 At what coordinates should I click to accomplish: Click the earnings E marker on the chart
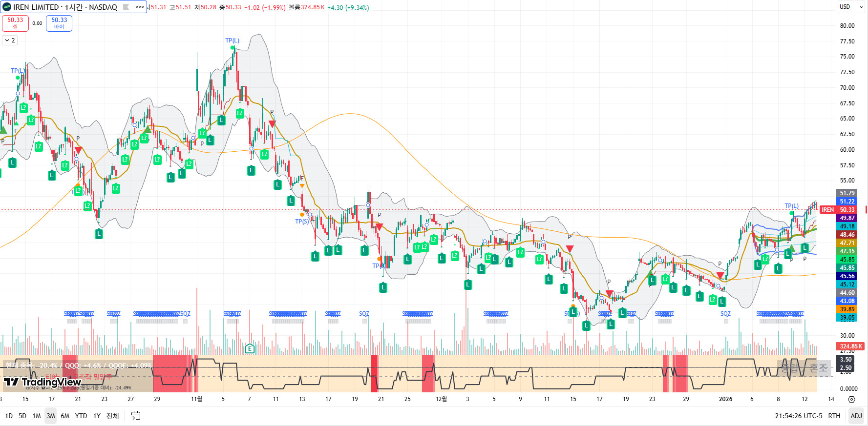pyautogui.click(x=250, y=348)
